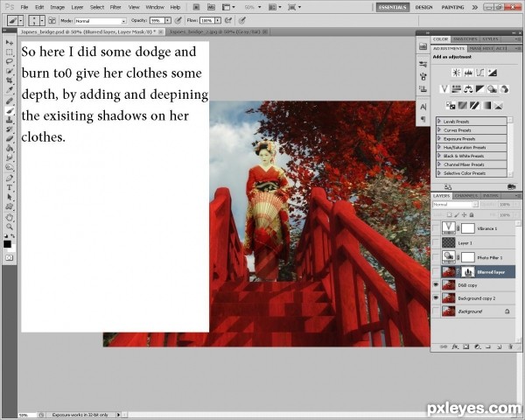525x420 pixels.
Task: Add a Channel Mixer adjustment
Action: click(504, 89)
